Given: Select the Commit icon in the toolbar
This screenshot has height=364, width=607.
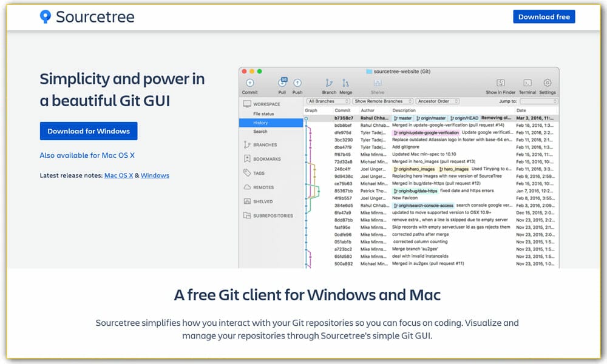Looking at the screenshot, I should click(x=250, y=82).
